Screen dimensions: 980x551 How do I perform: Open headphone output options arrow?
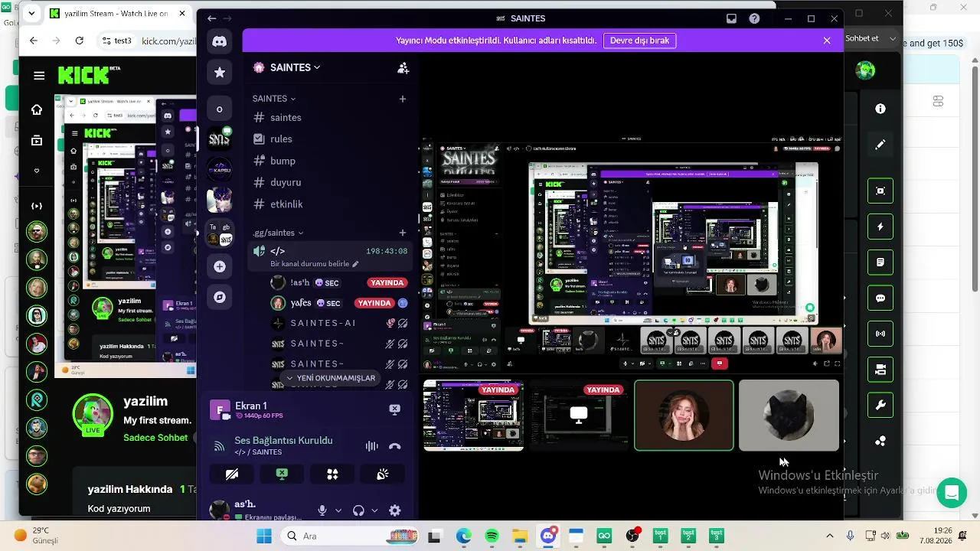pos(374,510)
